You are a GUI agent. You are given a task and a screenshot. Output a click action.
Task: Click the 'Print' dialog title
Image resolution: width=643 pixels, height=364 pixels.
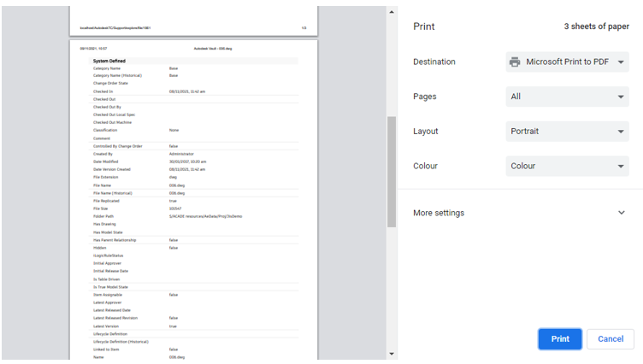coord(423,26)
